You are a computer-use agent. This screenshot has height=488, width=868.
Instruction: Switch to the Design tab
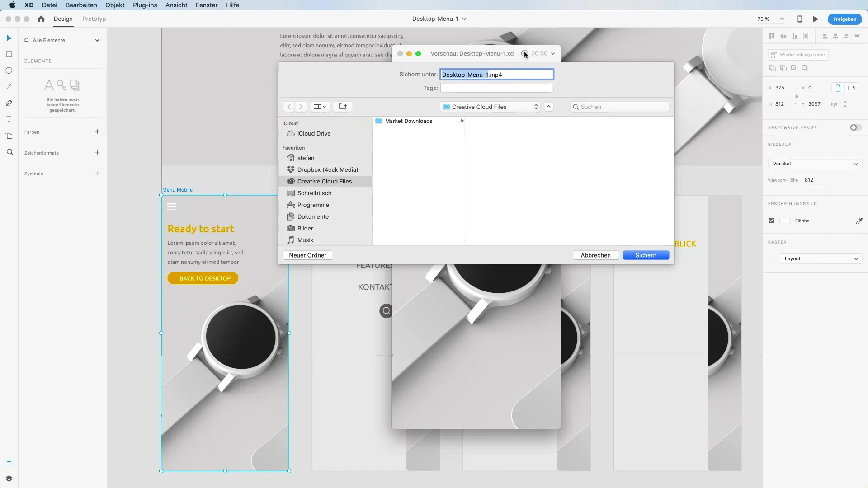[x=63, y=19]
